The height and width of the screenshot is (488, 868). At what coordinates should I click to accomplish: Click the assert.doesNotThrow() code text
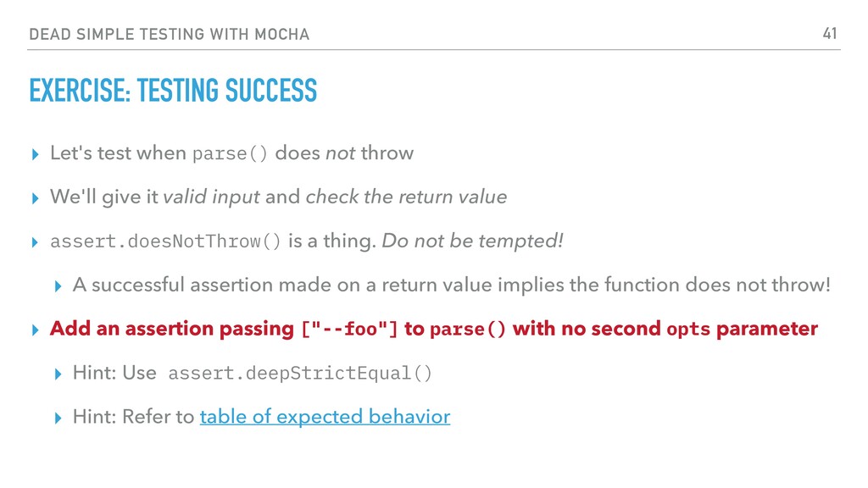(165, 241)
